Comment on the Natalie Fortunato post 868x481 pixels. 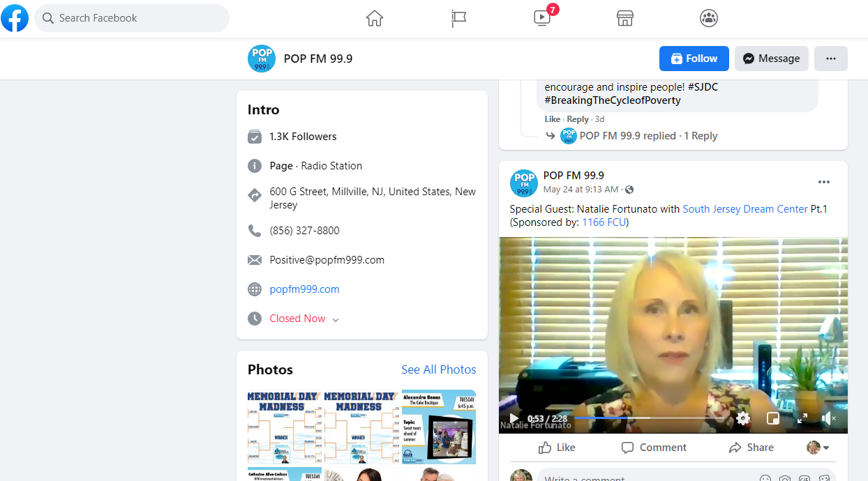click(654, 448)
